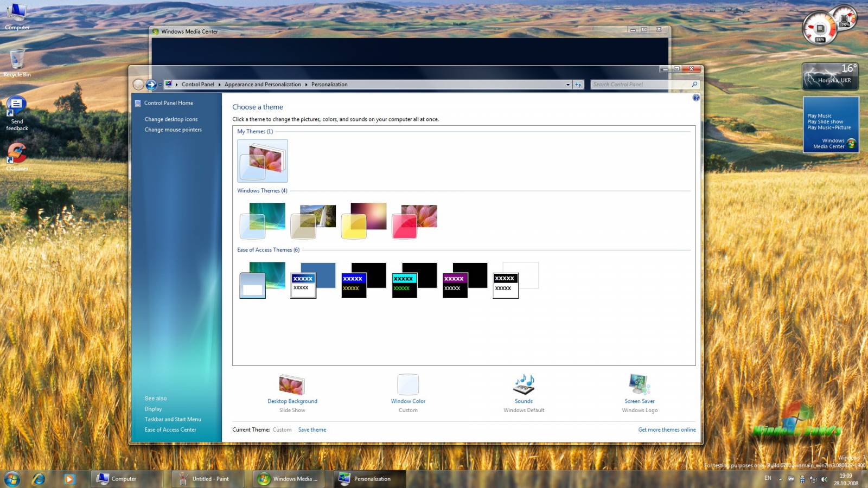Select the green aurora Windows theme
Screen dimensions: 868x488
click(263, 221)
